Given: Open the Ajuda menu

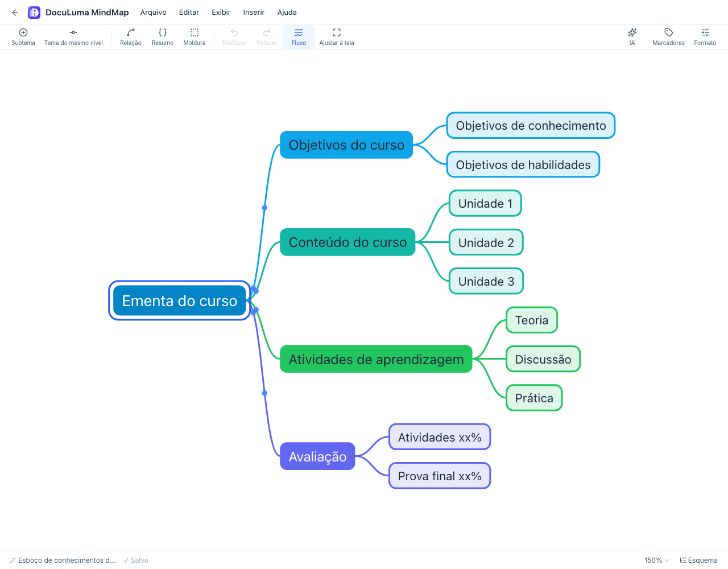Looking at the screenshot, I should point(287,13).
